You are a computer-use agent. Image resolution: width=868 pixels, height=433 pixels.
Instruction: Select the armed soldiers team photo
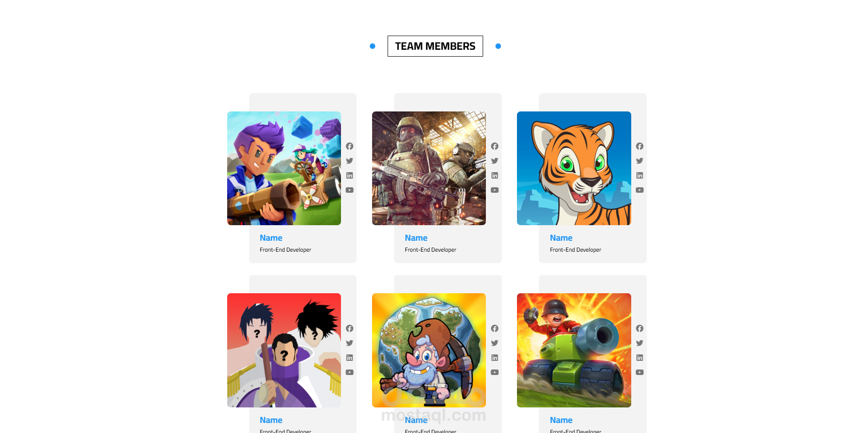click(x=429, y=168)
